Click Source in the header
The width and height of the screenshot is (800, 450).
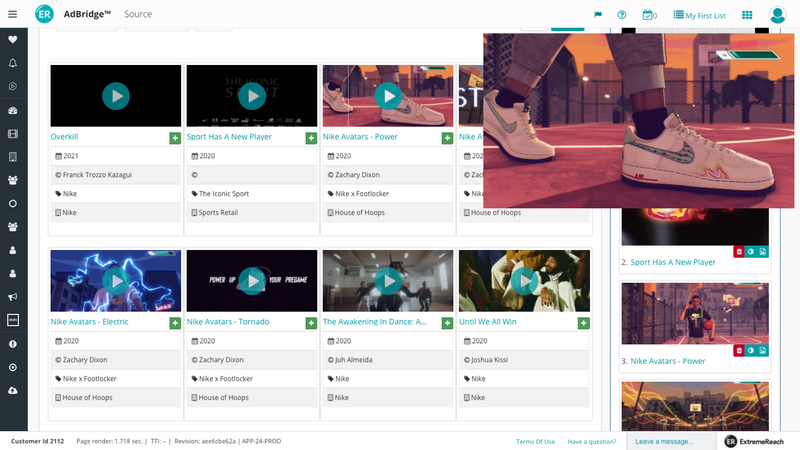138,14
